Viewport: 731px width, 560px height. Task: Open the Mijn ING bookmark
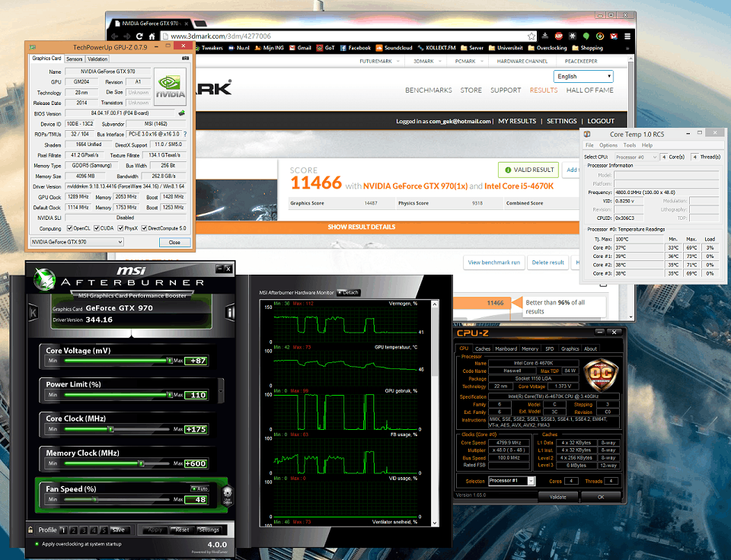pos(269,48)
